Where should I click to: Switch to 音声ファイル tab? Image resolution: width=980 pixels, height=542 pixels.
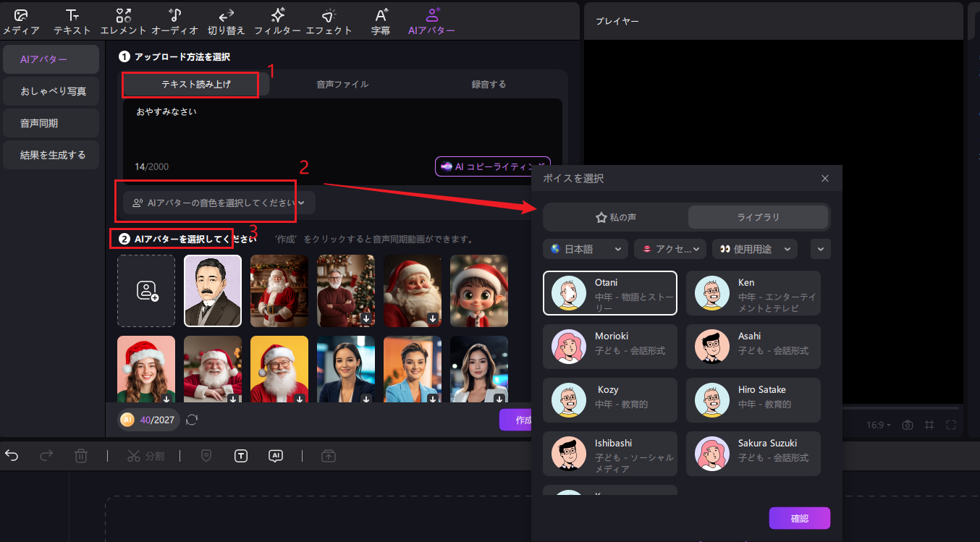[x=342, y=85]
